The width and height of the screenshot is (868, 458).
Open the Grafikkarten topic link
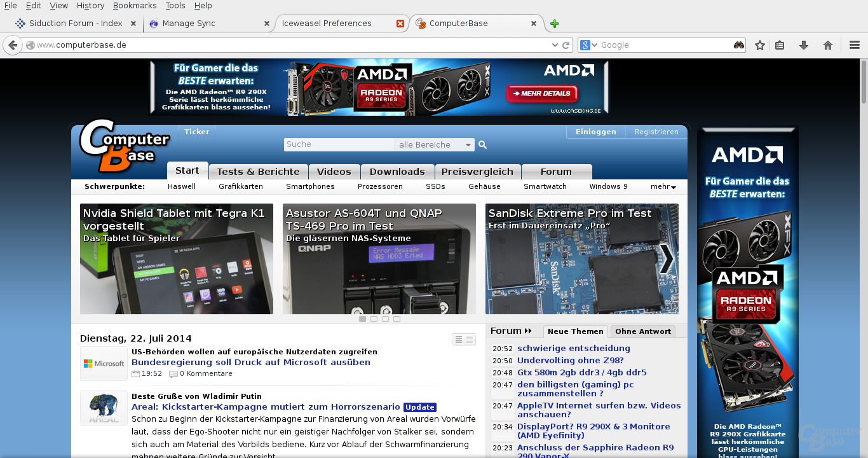[241, 187]
